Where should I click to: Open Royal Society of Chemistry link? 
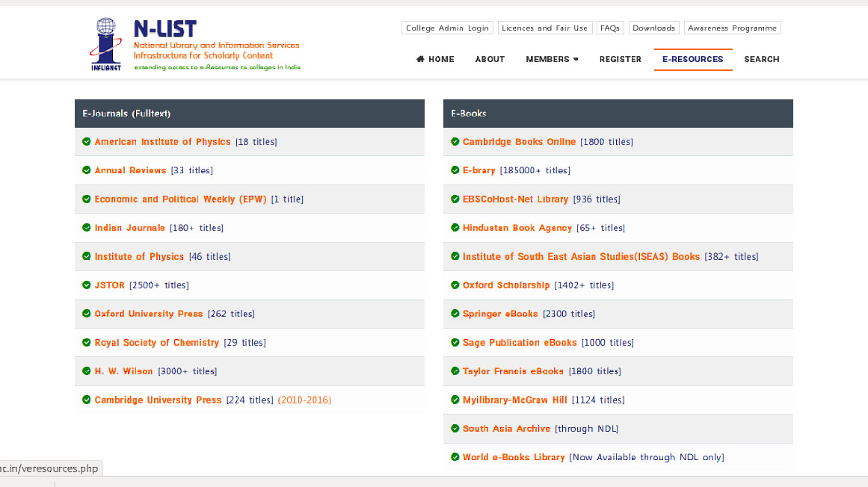point(157,342)
